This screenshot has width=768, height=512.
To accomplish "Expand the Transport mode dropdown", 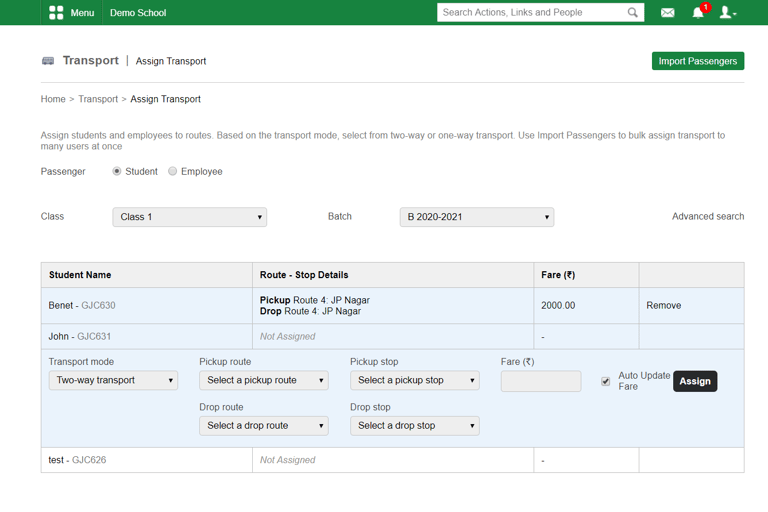I will 113,380.
